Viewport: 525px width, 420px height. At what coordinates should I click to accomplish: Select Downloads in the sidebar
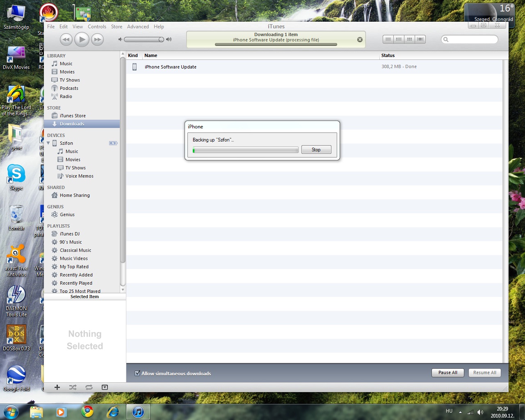pos(82,124)
